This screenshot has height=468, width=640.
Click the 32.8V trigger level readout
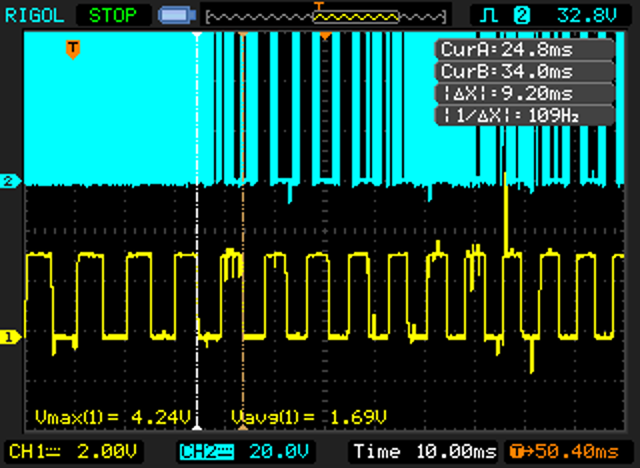587,16
